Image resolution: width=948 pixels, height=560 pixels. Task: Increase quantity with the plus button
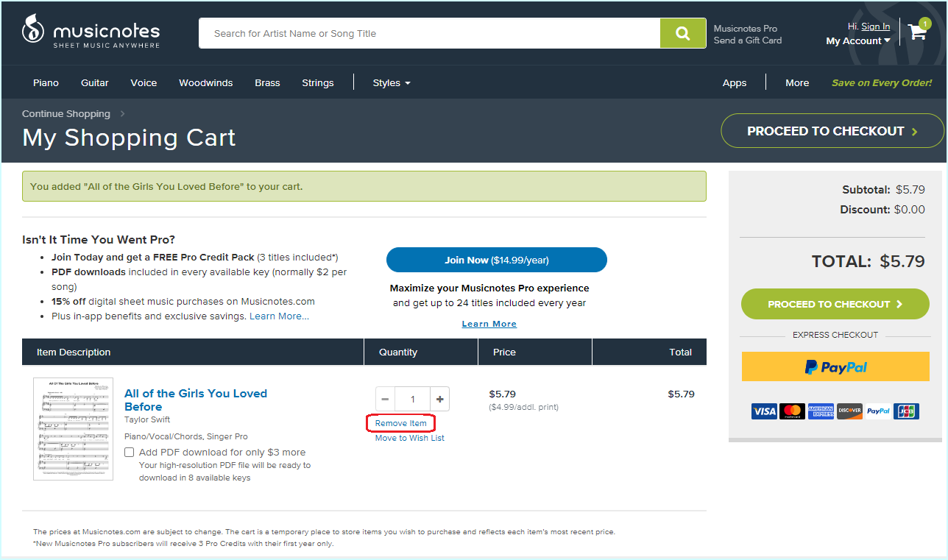[x=440, y=399]
